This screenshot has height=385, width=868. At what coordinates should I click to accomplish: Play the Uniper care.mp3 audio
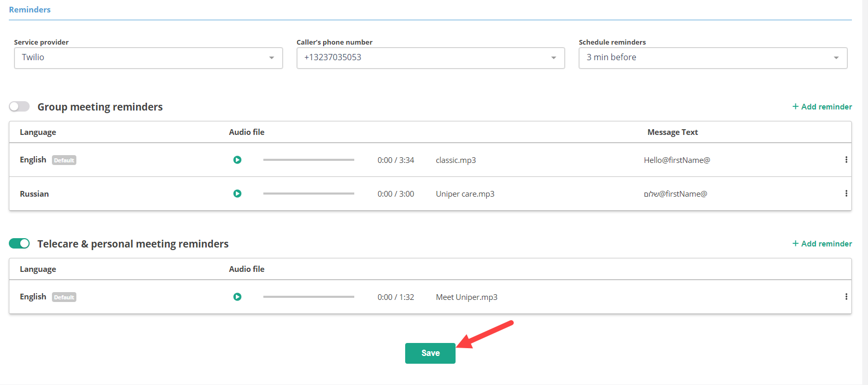237,194
